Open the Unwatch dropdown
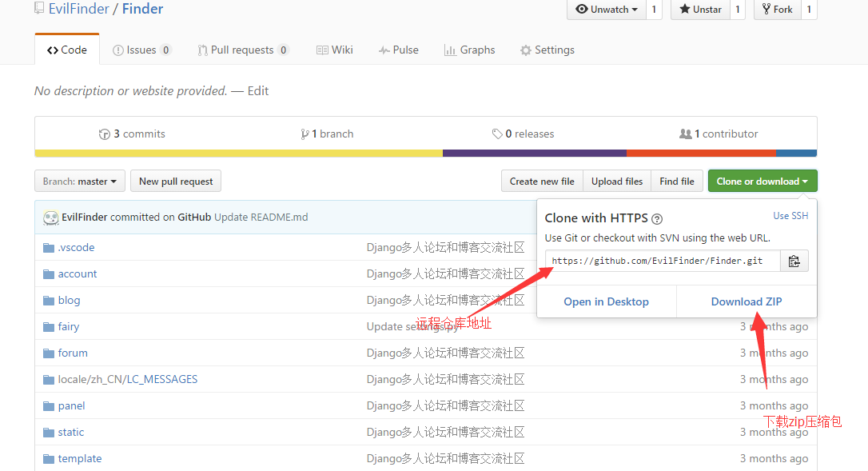Image resolution: width=868 pixels, height=471 pixels. click(x=606, y=10)
